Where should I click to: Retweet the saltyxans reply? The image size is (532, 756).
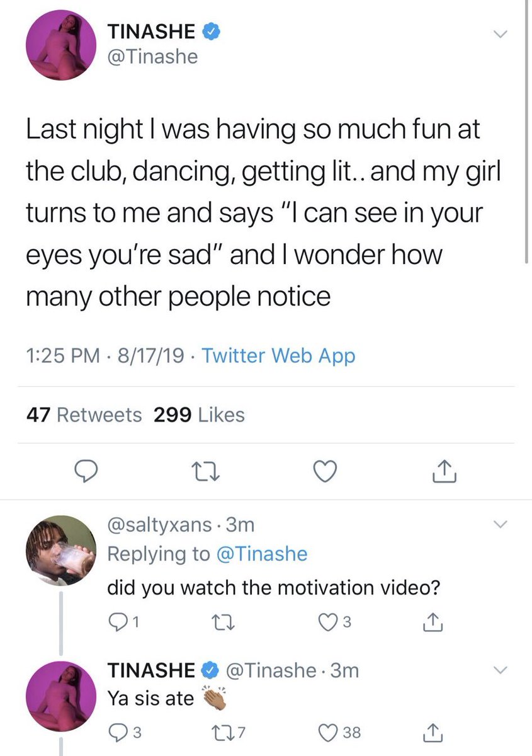[x=222, y=622]
